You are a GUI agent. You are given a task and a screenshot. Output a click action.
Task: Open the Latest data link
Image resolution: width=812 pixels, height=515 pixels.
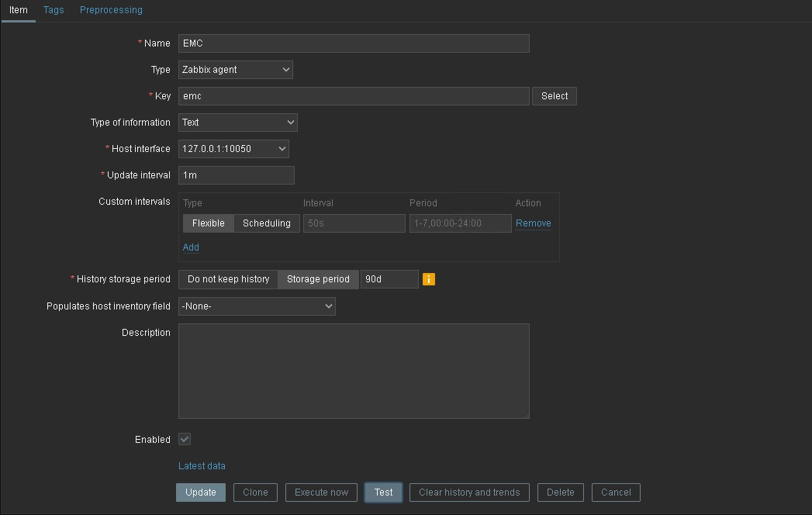tap(202, 466)
